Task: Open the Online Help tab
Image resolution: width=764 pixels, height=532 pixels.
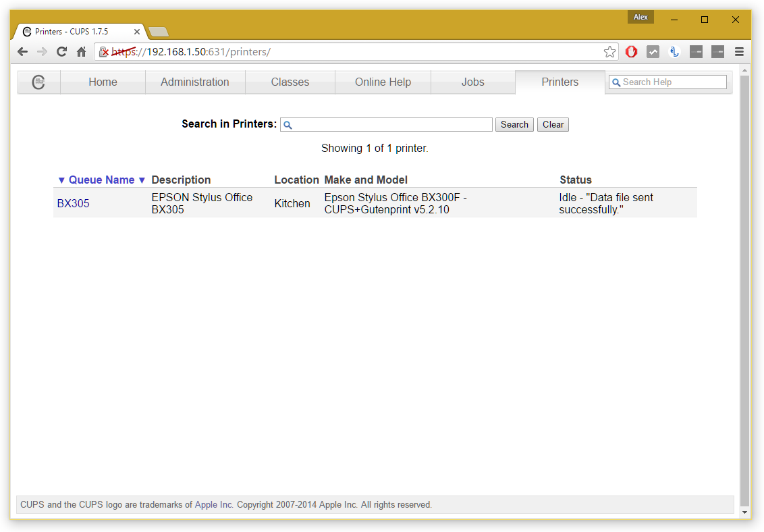Action: [383, 82]
